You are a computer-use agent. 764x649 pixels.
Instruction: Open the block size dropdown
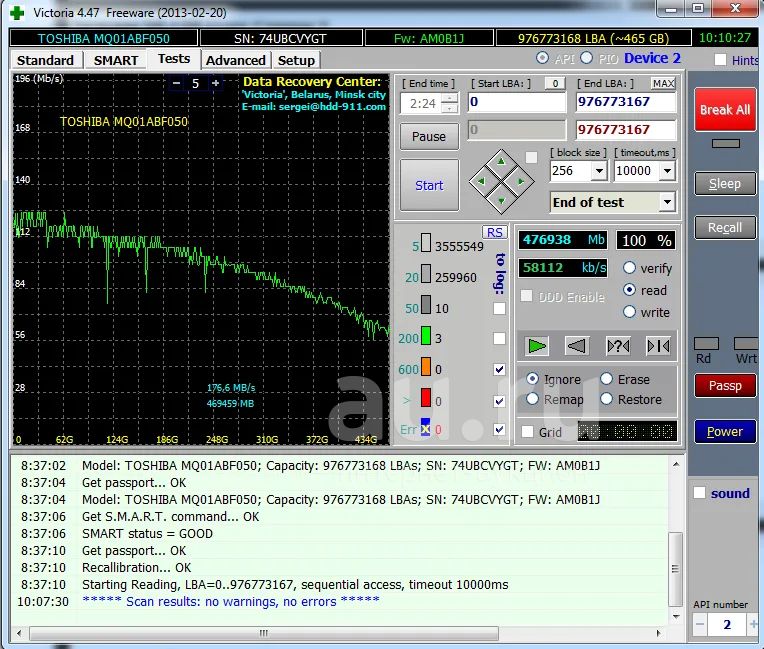[x=599, y=171]
